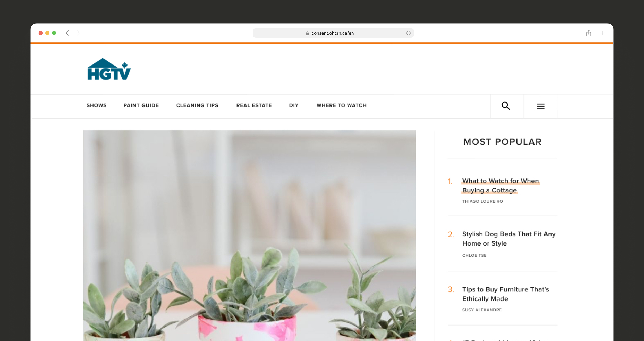644x341 pixels.
Task: Click the HGTV logo
Action: [x=109, y=69]
